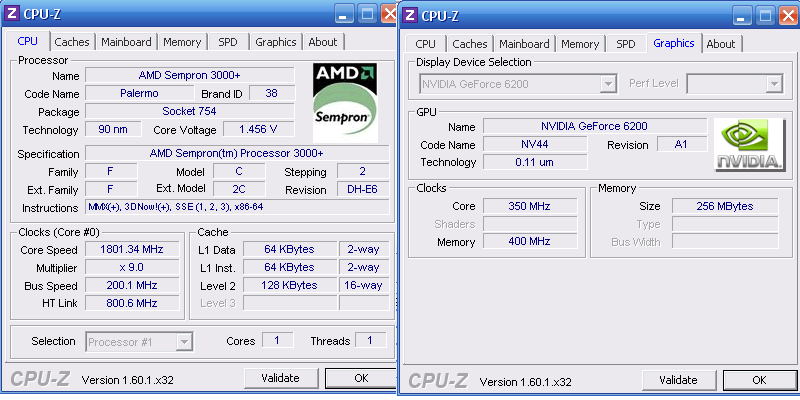Click the L1 Data value 64 KBytes

[x=289, y=249]
